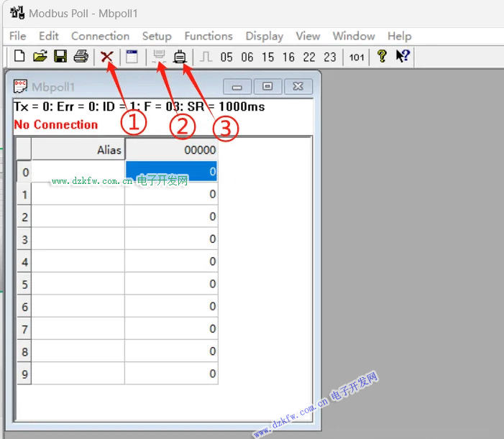Screen dimensions: 504x439
Task: Click the red No Connection status text
Action: (56, 124)
